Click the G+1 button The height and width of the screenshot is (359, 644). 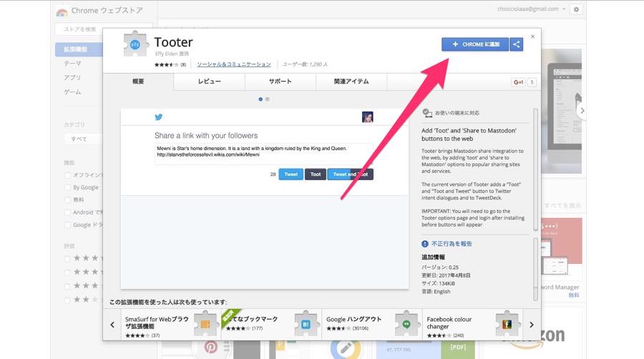[x=518, y=82]
